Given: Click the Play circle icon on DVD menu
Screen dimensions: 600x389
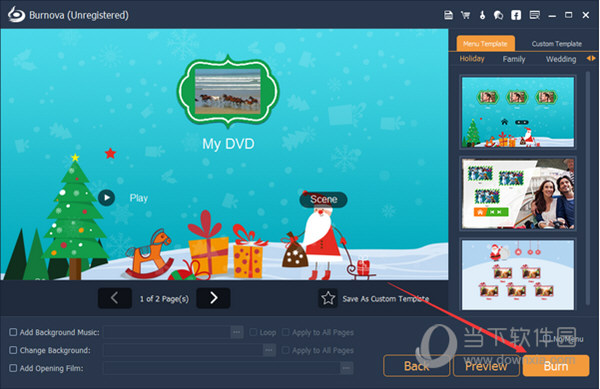Looking at the screenshot, I should (x=106, y=198).
